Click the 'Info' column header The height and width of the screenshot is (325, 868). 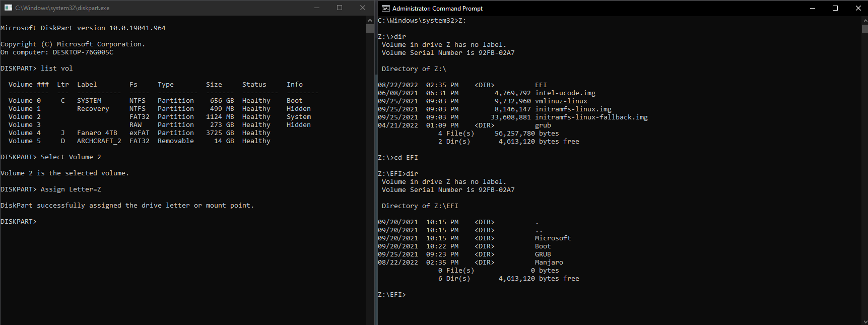click(295, 85)
